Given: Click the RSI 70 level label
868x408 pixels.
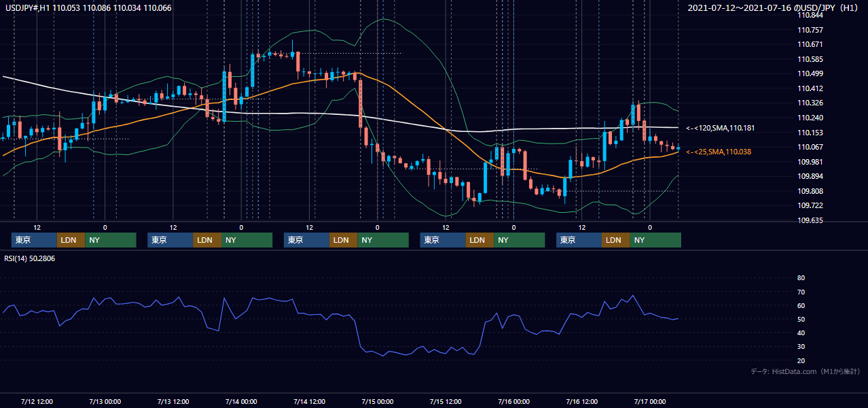Looking at the screenshot, I should pos(801,292).
